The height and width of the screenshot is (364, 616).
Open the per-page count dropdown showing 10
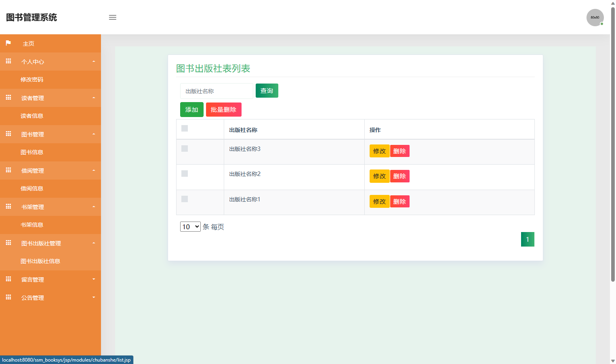coord(190,226)
